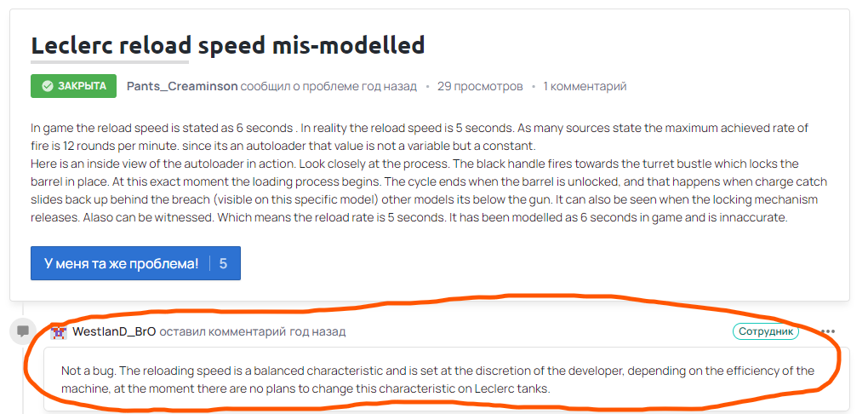Click the "29 просмотров" view counter
The image size is (868, 414).
pos(480,86)
